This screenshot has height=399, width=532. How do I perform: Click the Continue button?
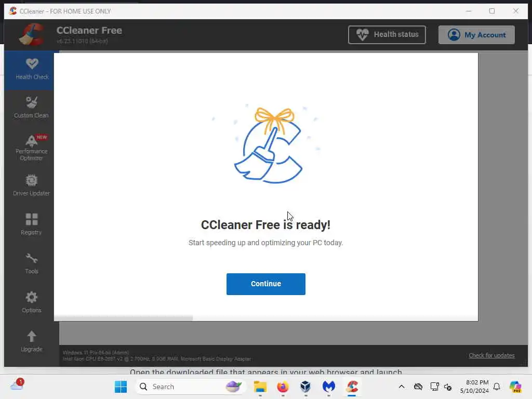point(265,284)
